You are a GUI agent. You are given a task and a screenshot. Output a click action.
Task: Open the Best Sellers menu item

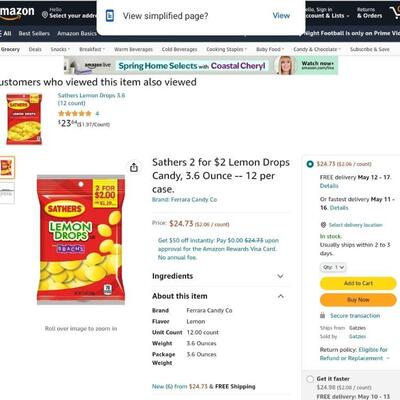point(34,33)
